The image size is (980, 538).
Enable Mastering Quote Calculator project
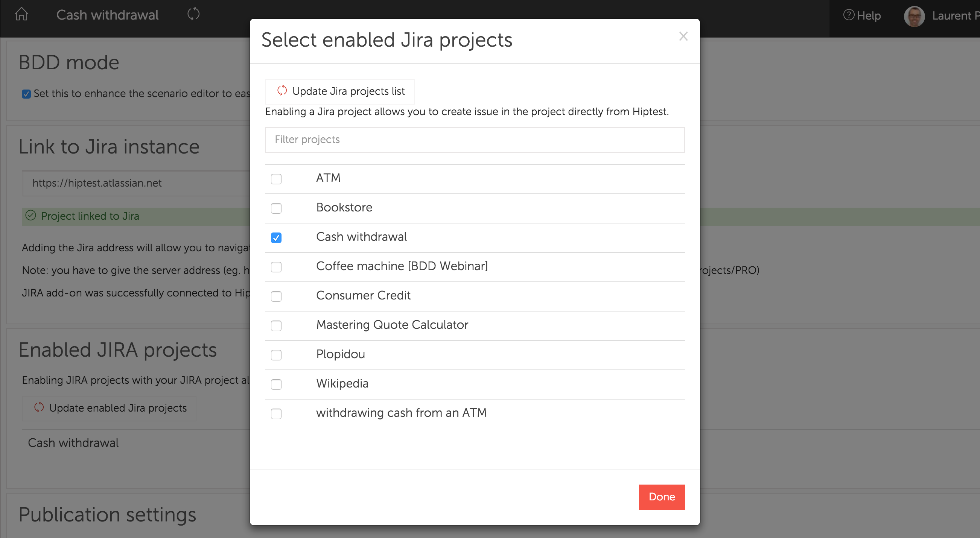tap(276, 325)
